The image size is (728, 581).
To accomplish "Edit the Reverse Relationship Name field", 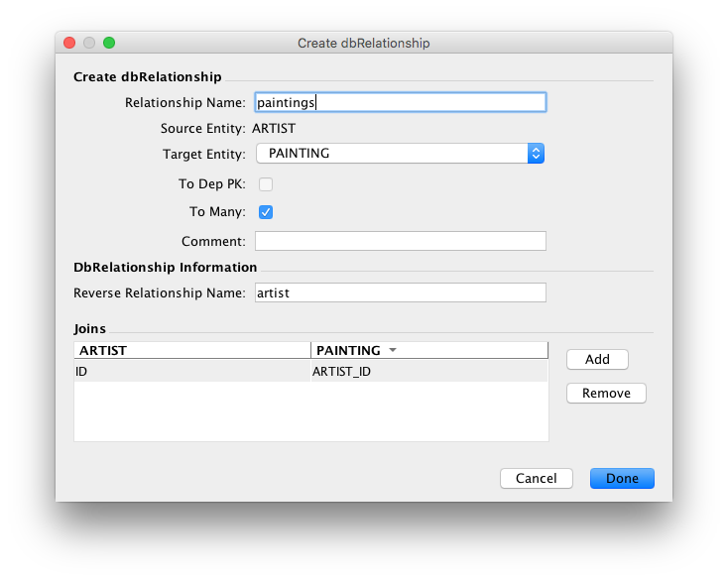I will point(400,292).
